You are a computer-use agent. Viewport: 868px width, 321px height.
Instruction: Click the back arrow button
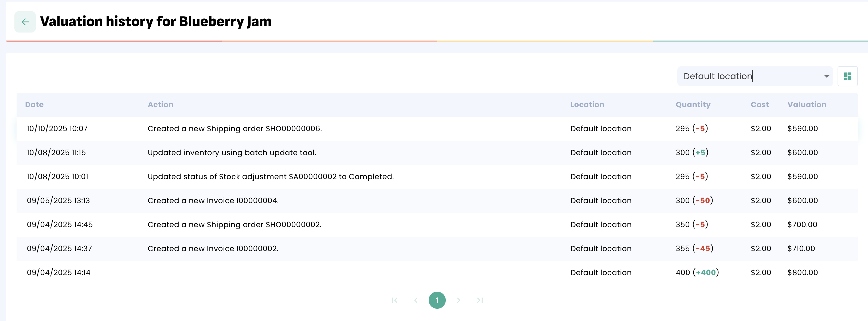(x=25, y=22)
